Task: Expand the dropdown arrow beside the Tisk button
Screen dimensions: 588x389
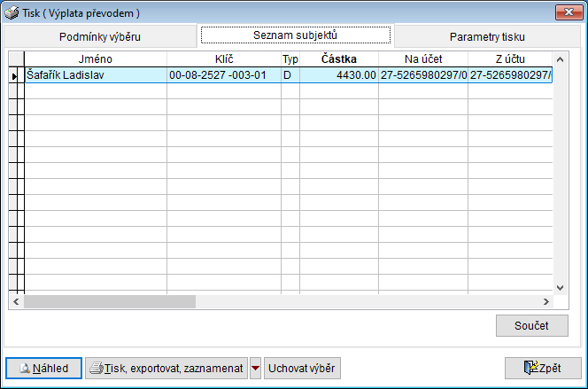Action: pyautogui.click(x=255, y=368)
